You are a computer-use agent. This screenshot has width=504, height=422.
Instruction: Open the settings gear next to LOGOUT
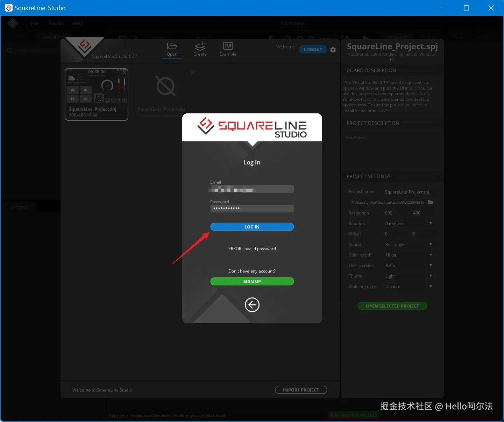coord(333,50)
